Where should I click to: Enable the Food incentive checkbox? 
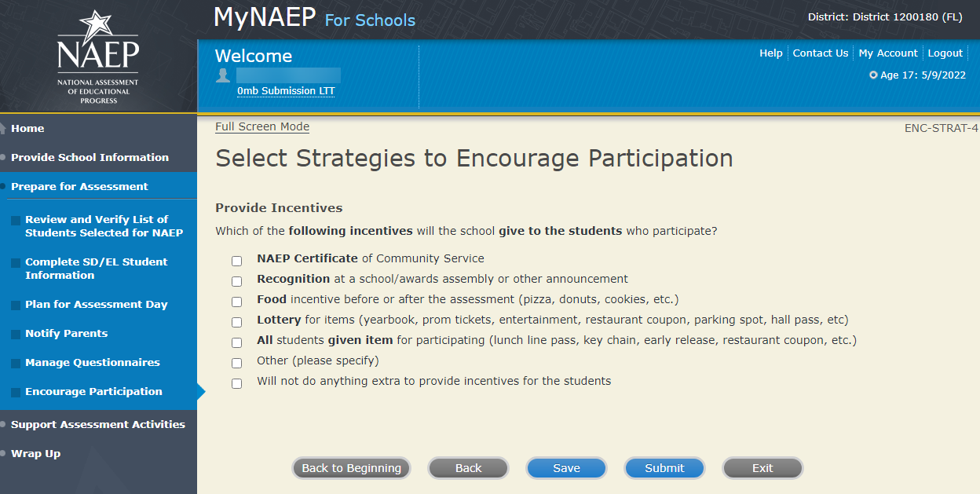(236, 302)
